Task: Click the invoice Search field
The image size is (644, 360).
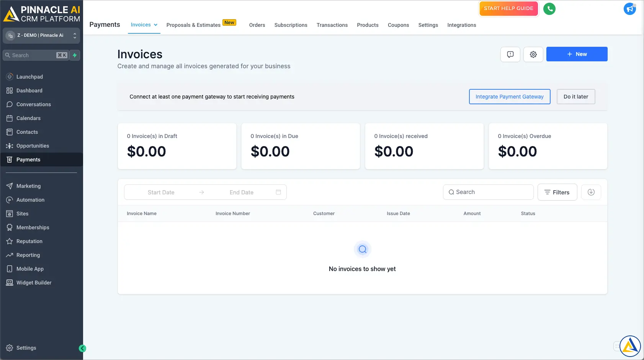Action: click(488, 192)
